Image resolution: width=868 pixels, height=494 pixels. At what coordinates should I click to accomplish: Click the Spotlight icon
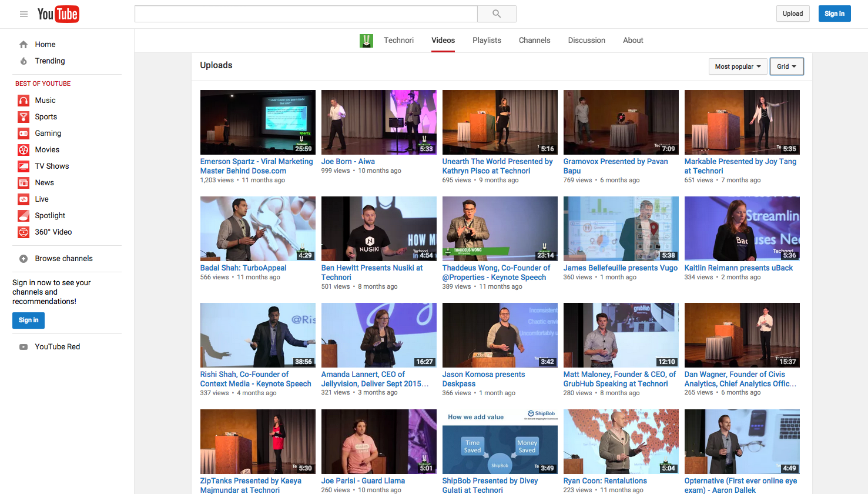24,216
